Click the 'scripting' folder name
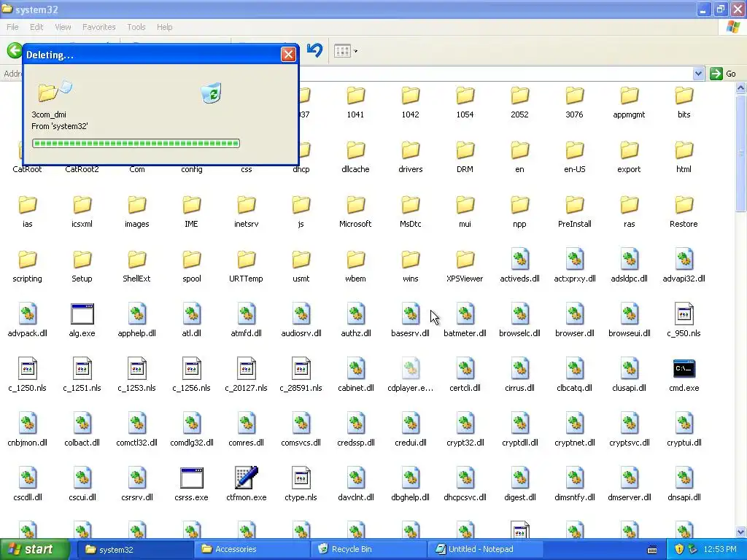 (27, 279)
